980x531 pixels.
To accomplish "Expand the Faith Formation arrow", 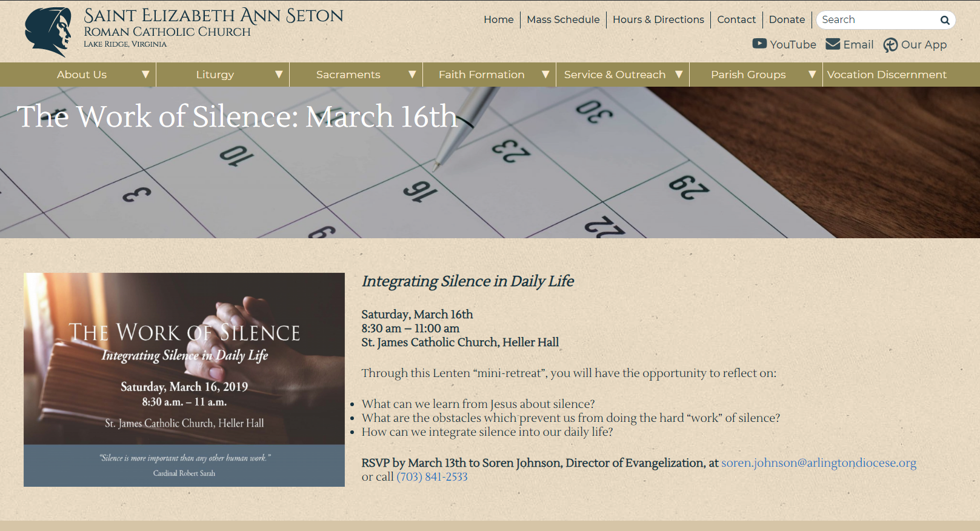I will tap(545, 75).
